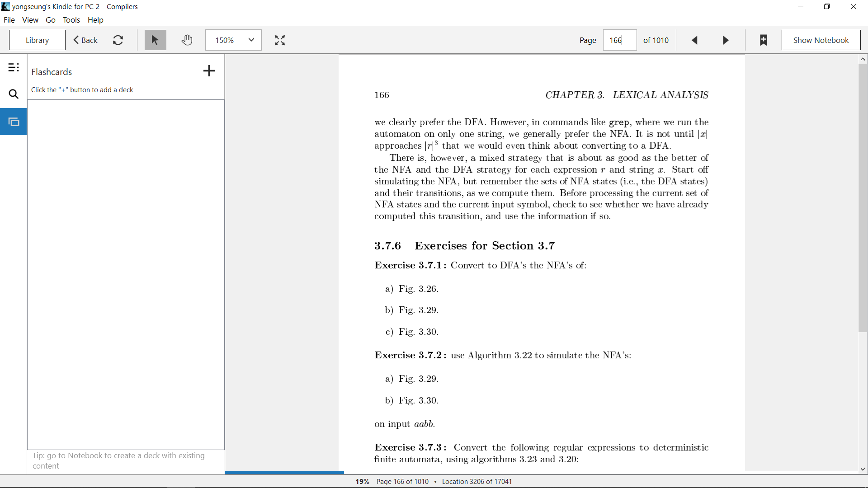Viewport: 868px width, 488px height.
Task: Click 'Exercise 3.7.1' text
Action: [x=410, y=265]
